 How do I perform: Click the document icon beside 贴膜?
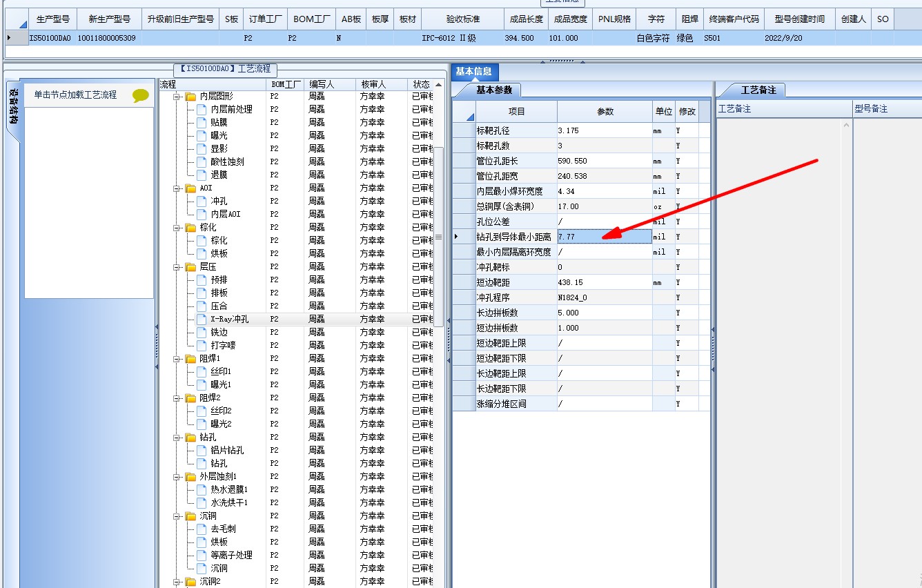pyautogui.click(x=202, y=122)
